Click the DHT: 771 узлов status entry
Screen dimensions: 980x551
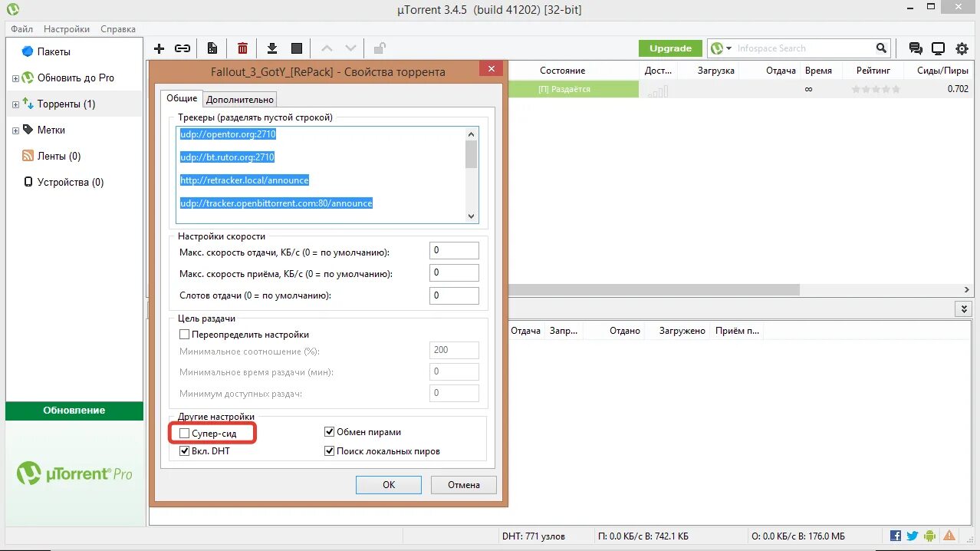click(532, 536)
